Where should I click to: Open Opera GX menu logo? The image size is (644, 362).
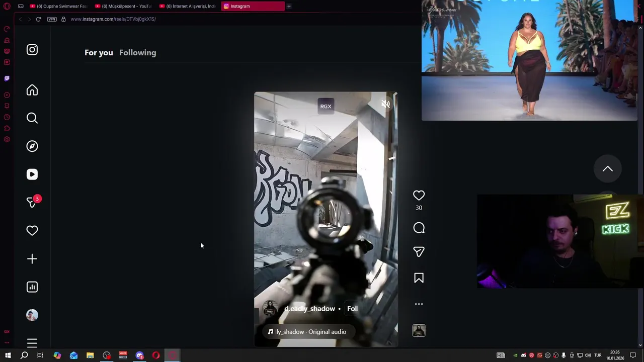point(7,6)
